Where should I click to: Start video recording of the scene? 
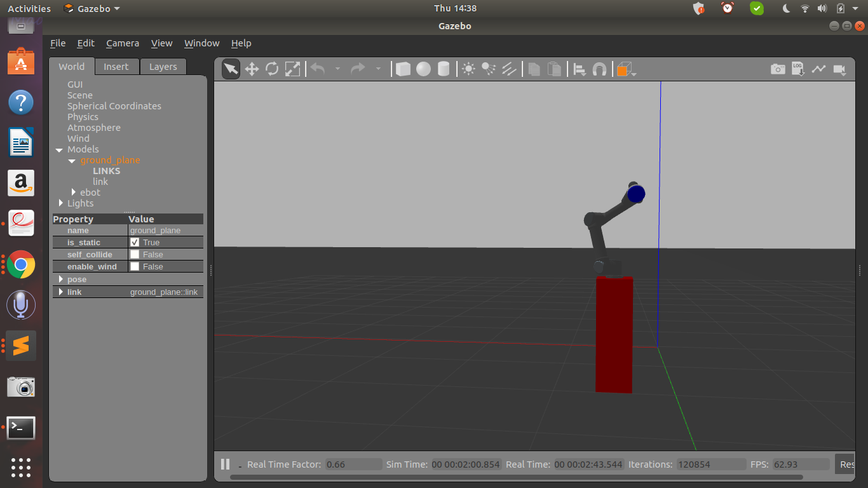839,69
